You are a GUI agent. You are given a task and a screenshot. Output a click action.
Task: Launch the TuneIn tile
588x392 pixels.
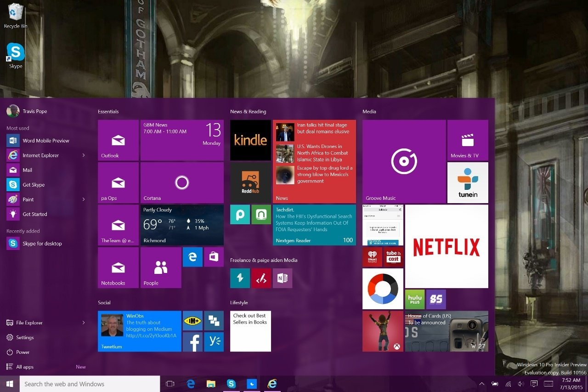[x=468, y=182]
